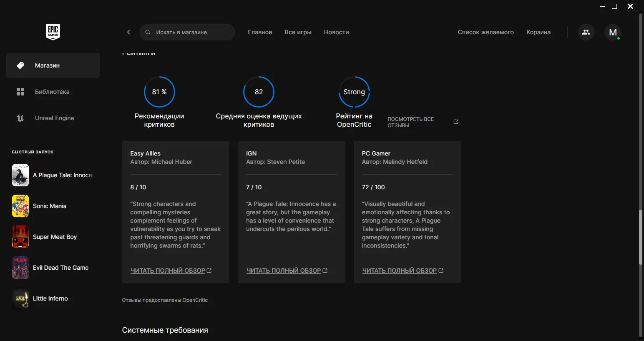Viewport: 644px width, 341px height.
Task: Click Автор: Malindy Hetfeld text
Action: coord(395,162)
